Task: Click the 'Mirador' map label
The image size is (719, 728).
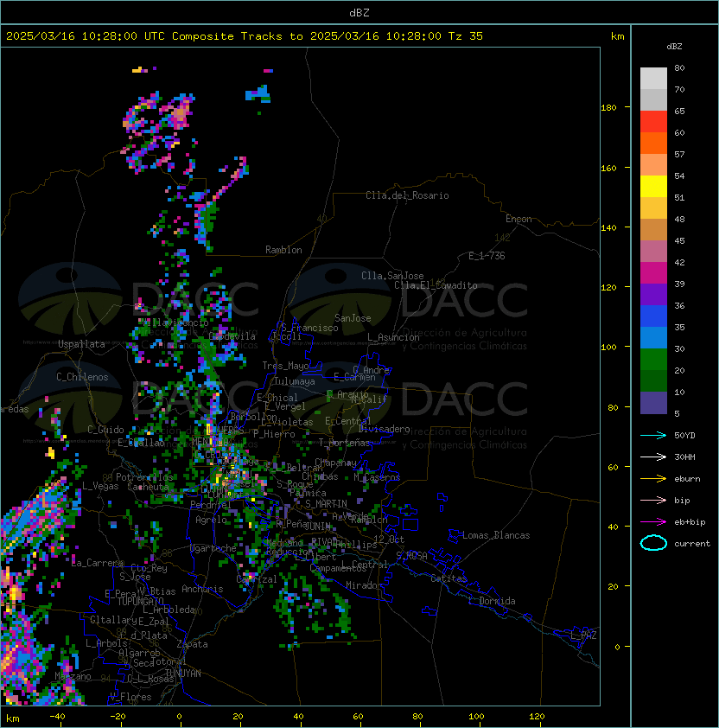Action: pos(365,585)
